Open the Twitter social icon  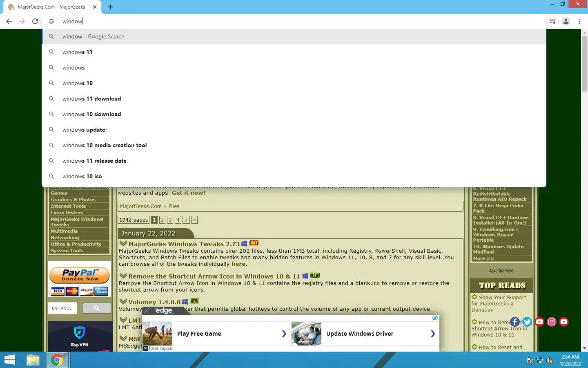click(x=527, y=322)
